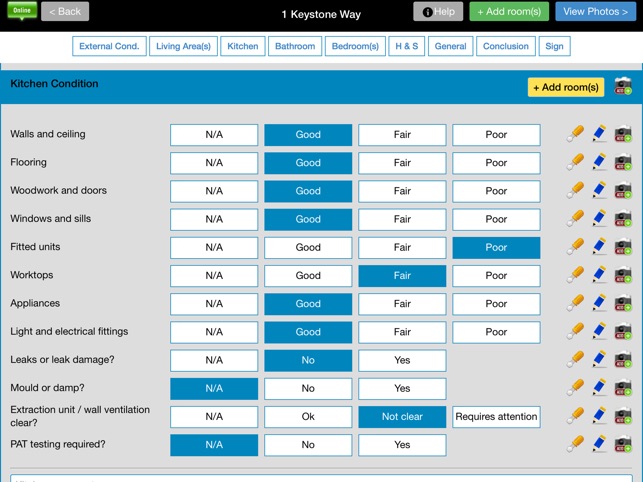This screenshot has height=482, width=643.
Task: Click the highlighter icon for Woodwork and doors
Action: tap(575, 191)
